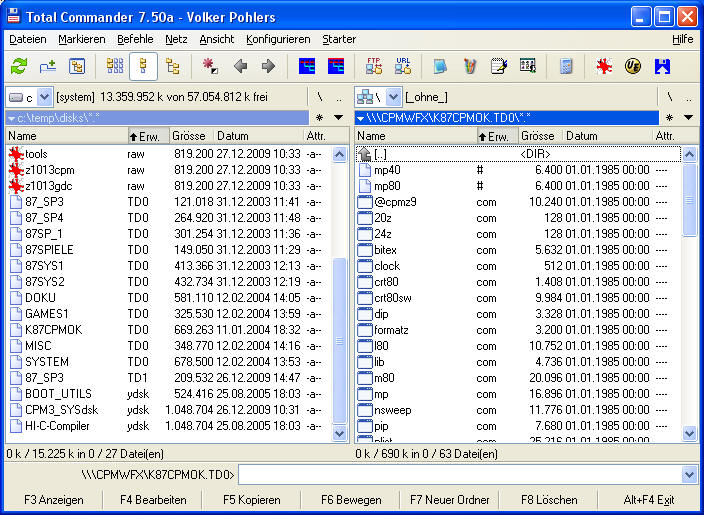The height and width of the screenshot is (515, 704).
Task: Open the Befehle menu
Action: tap(135, 40)
